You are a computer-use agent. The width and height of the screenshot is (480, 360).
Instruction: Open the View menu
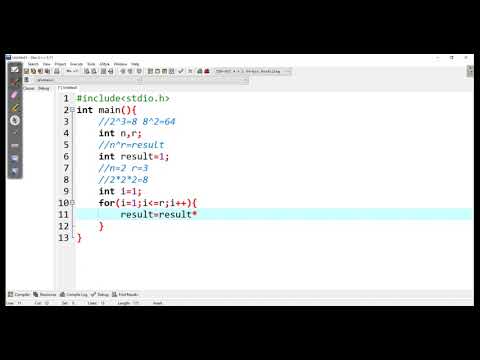coord(46,64)
